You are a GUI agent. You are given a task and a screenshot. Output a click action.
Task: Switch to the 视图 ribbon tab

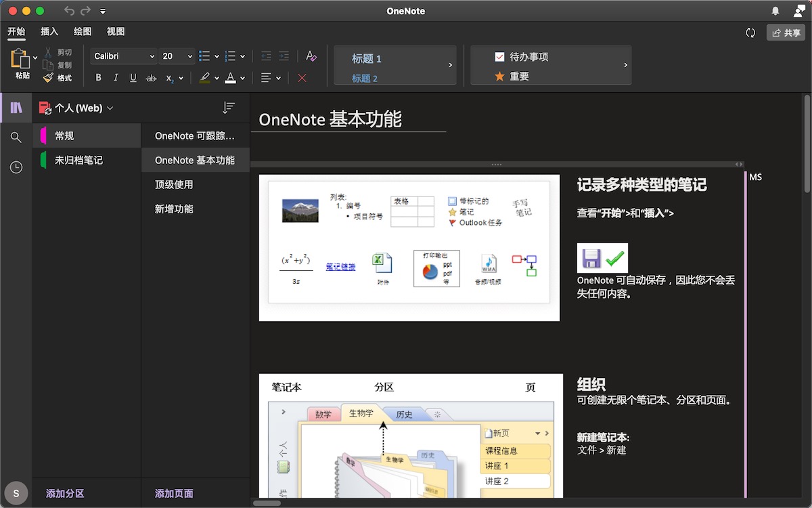[x=116, y=31]
